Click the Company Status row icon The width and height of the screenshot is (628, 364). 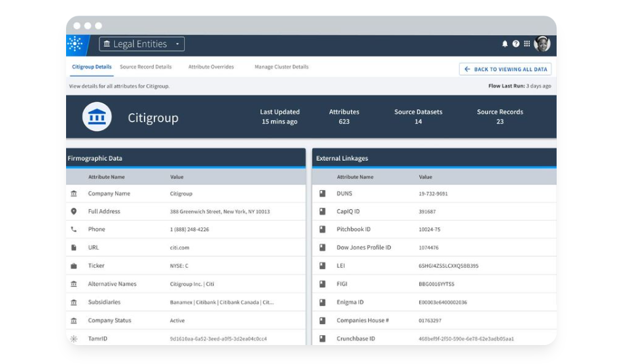coord(74,320)
